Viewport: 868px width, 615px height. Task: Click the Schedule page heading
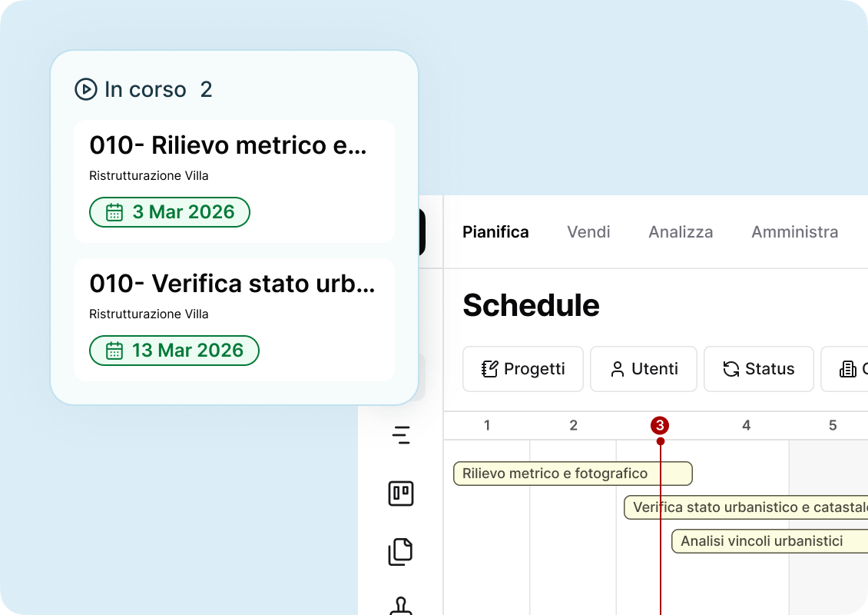pos(531,305)
